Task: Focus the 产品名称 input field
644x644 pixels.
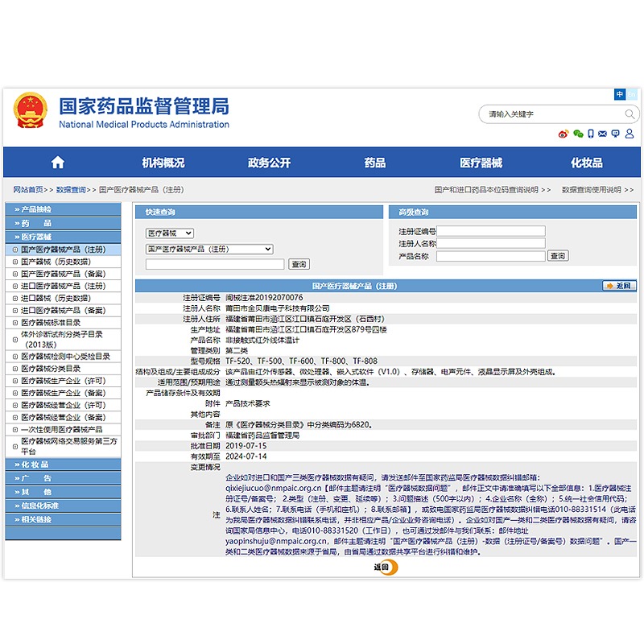Action: coord(491,256)
